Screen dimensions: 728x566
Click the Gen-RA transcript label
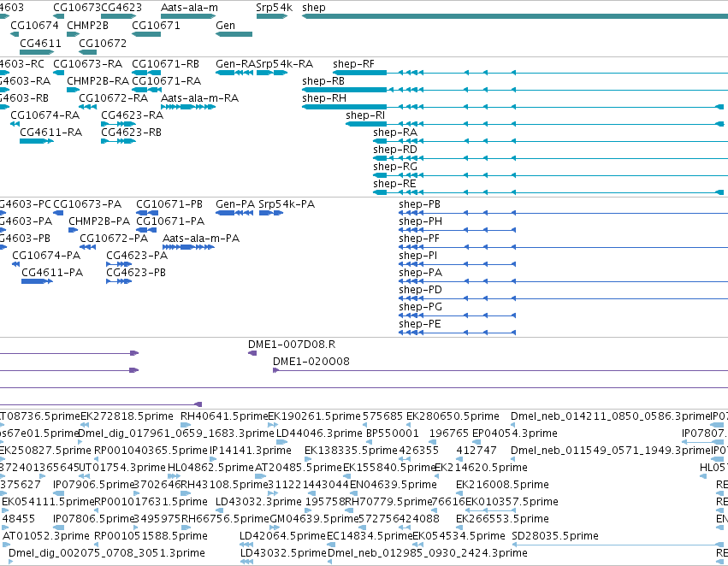pyautogui.click(x=236, y=64)
